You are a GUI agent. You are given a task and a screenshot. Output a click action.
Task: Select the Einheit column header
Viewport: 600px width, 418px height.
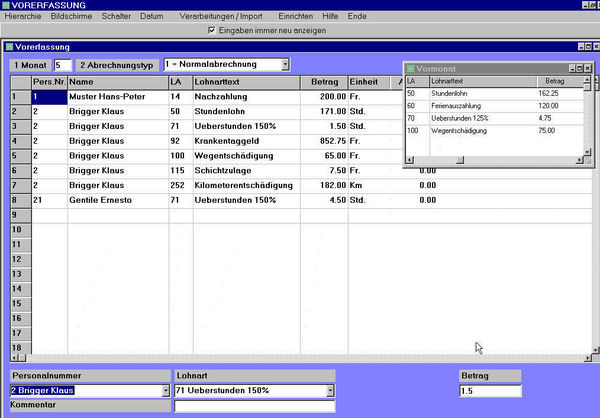pyautogui.click(x=369, y=82)
